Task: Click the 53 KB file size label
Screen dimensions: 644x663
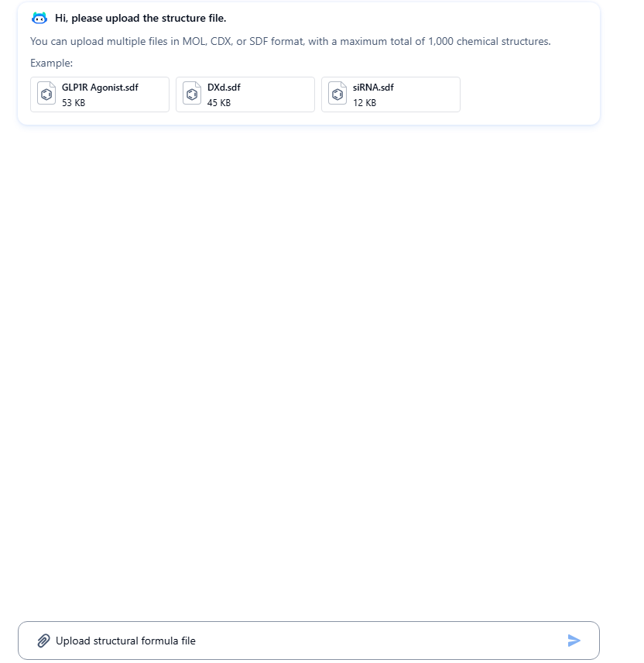Action: pyautogui.click(x=74, y=102)
